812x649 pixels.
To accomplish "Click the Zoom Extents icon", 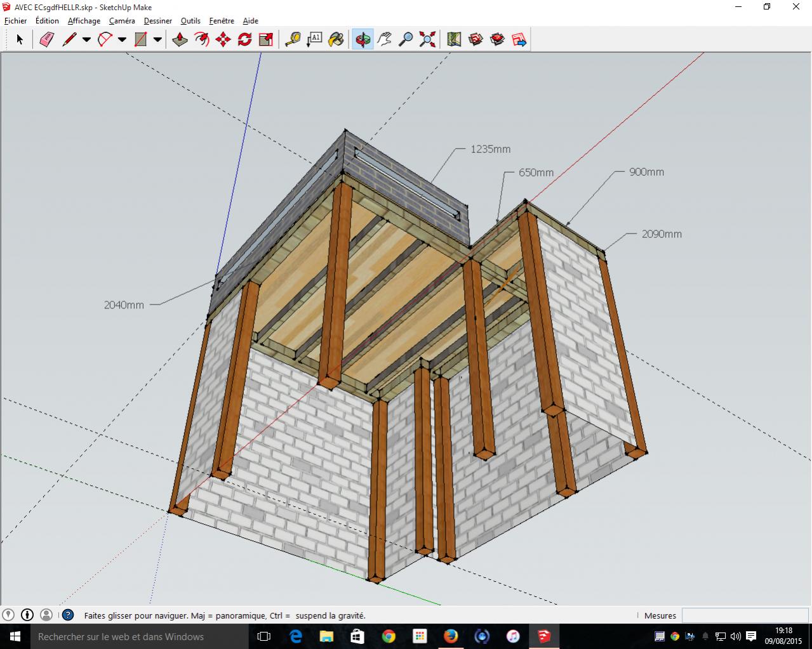I will [427, 40].
